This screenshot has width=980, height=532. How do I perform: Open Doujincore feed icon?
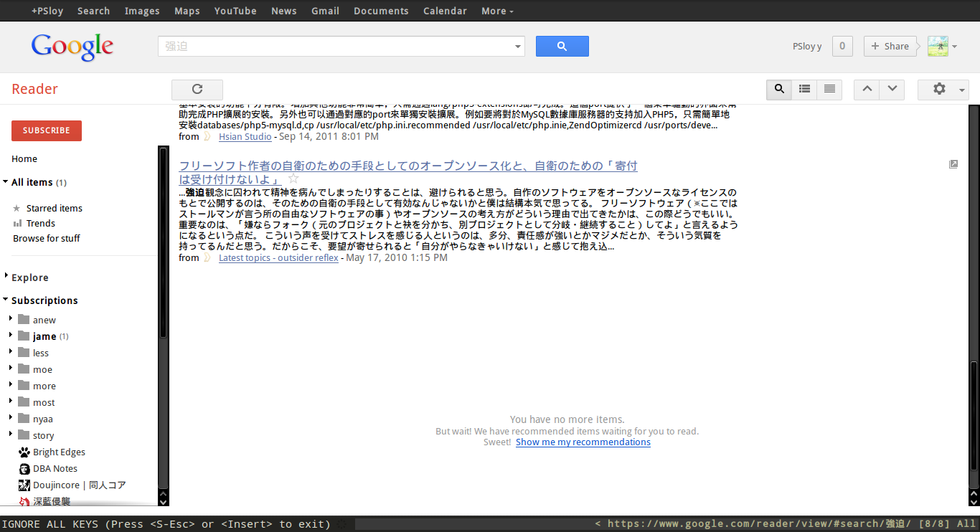point(24,485)
